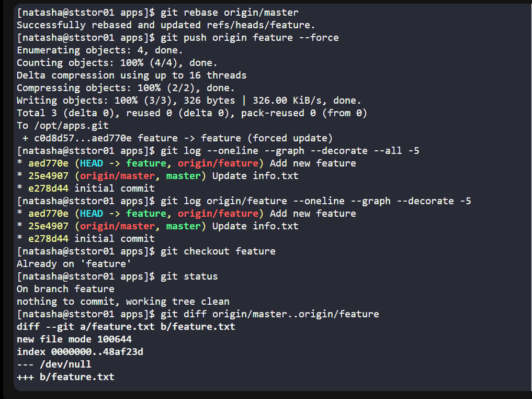Click the '+++ b/feature.txt' diff line

click(x=65, y=376)
